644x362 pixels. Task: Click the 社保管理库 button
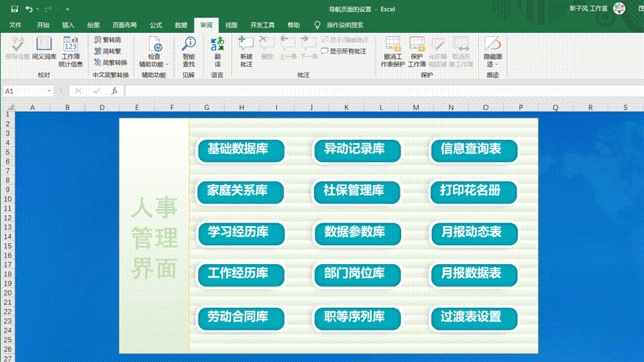point(358,192)
